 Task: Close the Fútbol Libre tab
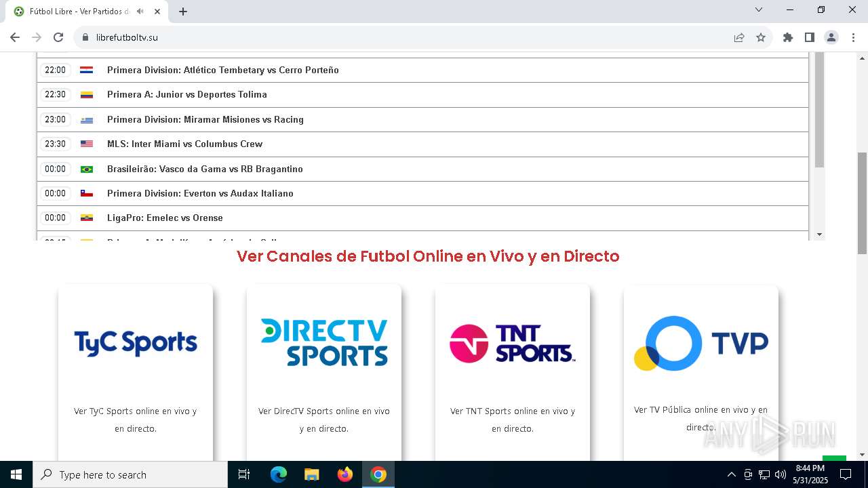click(x=157, y=12)
